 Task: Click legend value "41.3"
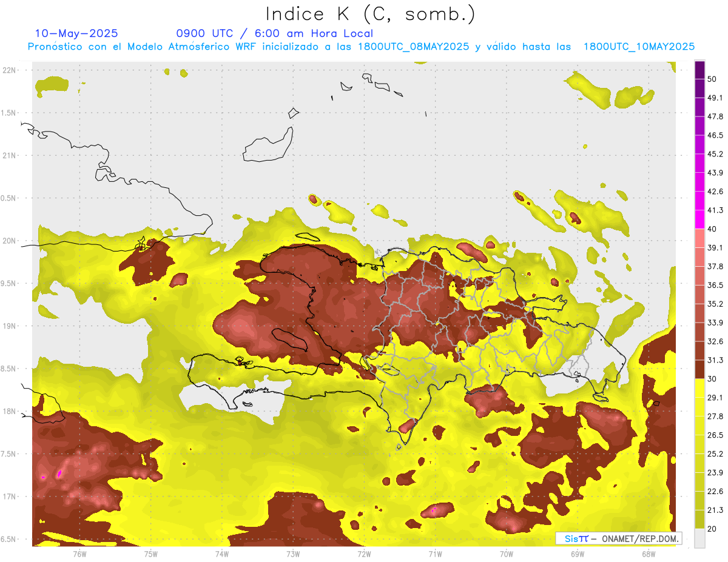click(x=715, y=210)
